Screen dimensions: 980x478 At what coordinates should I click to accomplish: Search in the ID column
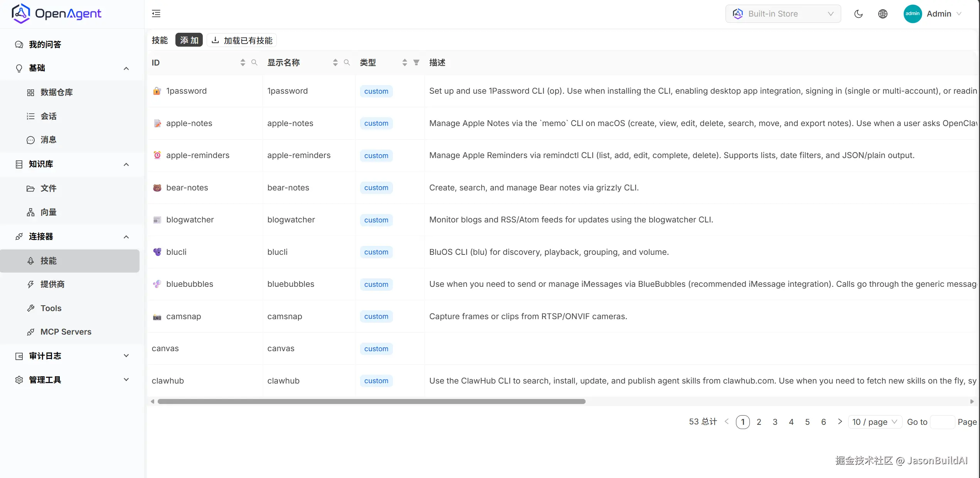pos(254,62)
